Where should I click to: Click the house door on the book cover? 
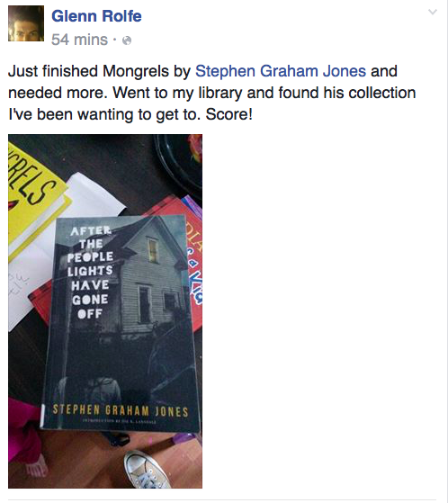(144, 304)
